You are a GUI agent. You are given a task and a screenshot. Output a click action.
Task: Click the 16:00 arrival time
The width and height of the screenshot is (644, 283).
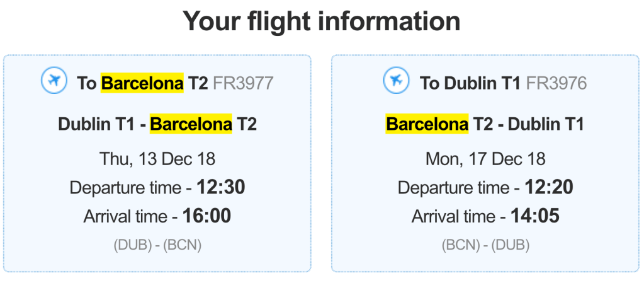pos(206,216)
